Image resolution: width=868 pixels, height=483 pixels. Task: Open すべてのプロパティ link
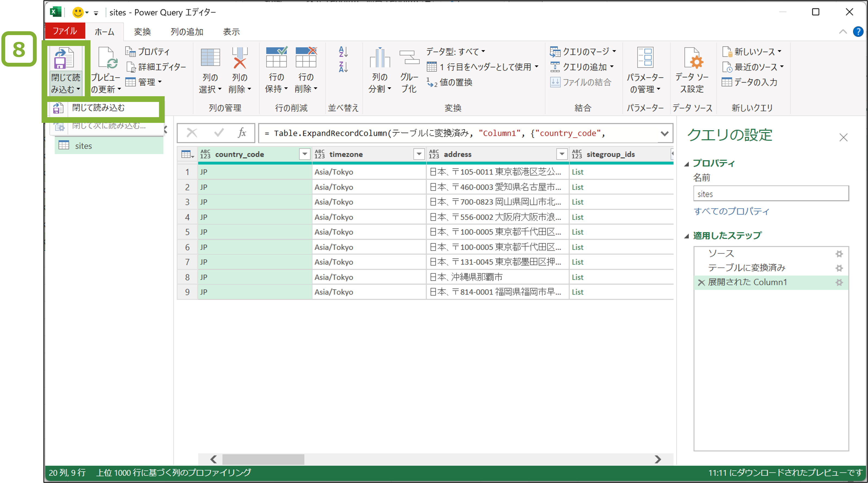click(732, 211)
